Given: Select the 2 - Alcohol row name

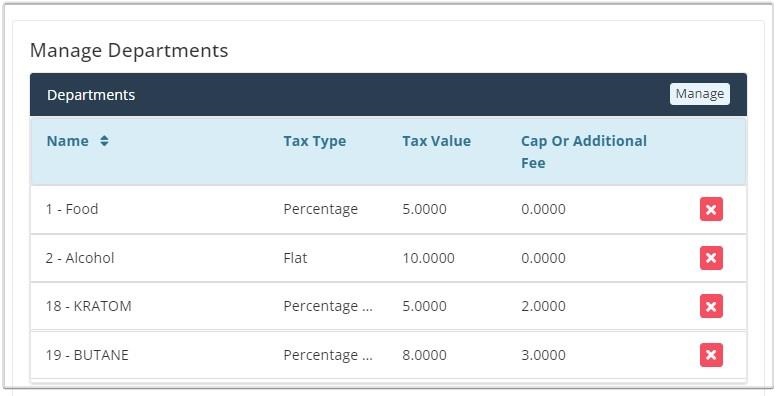Looking at the screenshot, I should (x=80, y=258).
